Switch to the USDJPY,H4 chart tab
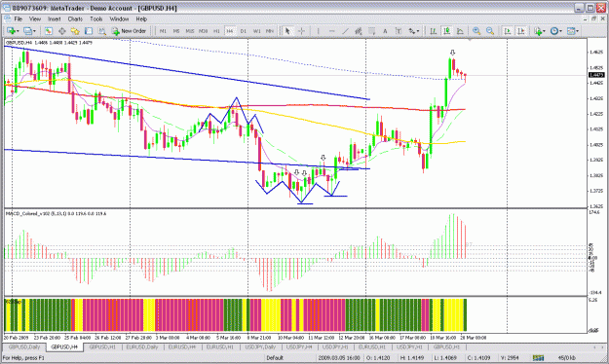This screenshot has height=364, width=609. click(299, 346)
